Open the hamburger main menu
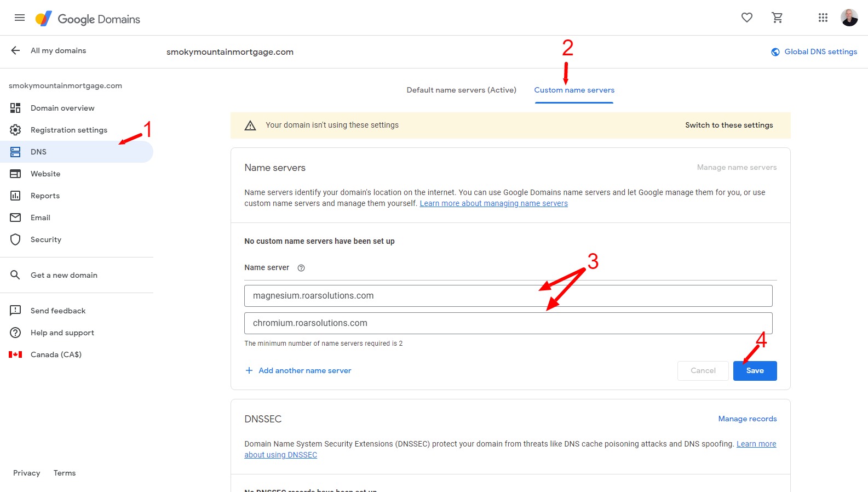The width and height of the screenshot is (868, 492). (20, 18)
